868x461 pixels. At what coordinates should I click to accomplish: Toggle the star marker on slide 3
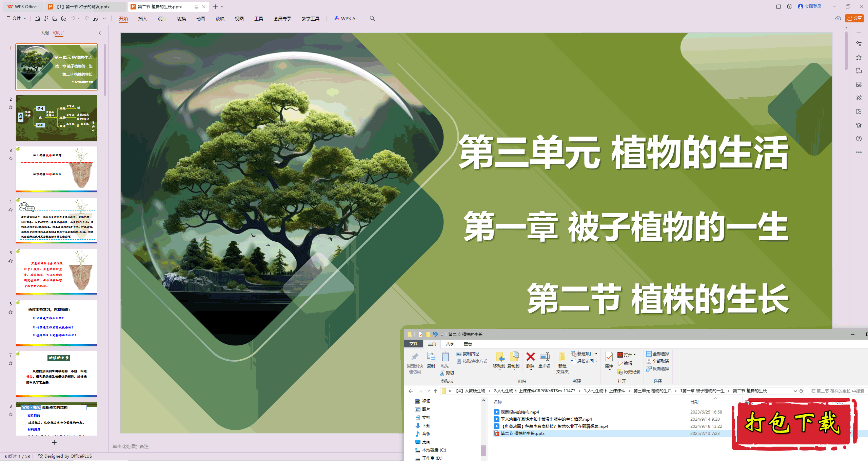tap(11, 159)
